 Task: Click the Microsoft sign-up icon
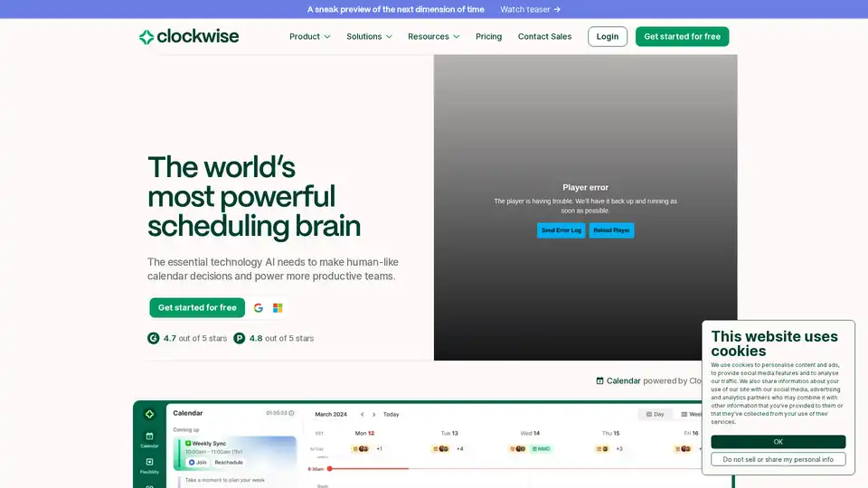(278, 308)
